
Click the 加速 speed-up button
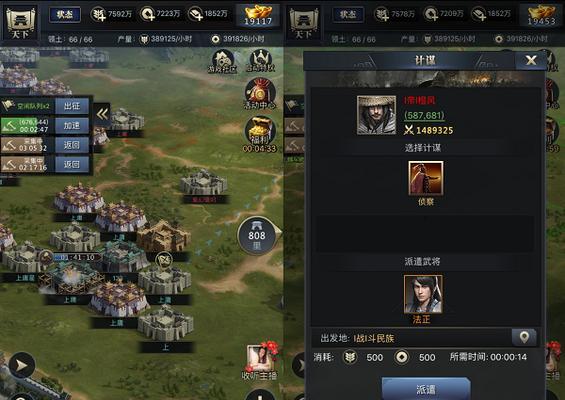(x=72, y=125)
